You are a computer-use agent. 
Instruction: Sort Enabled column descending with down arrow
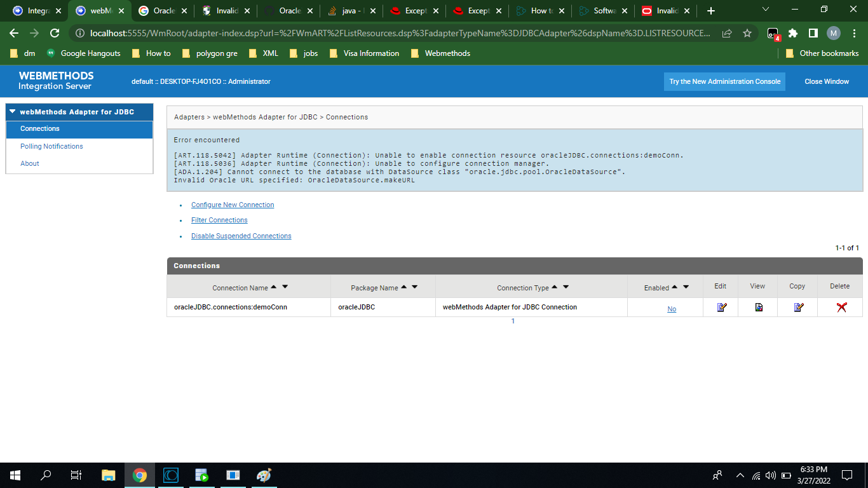click(x=686, y=287)
